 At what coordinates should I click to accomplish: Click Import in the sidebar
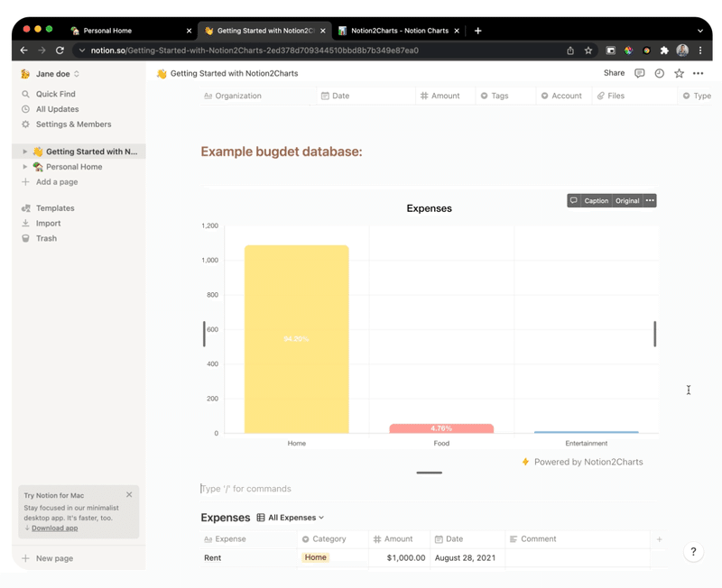pos(48,223)
